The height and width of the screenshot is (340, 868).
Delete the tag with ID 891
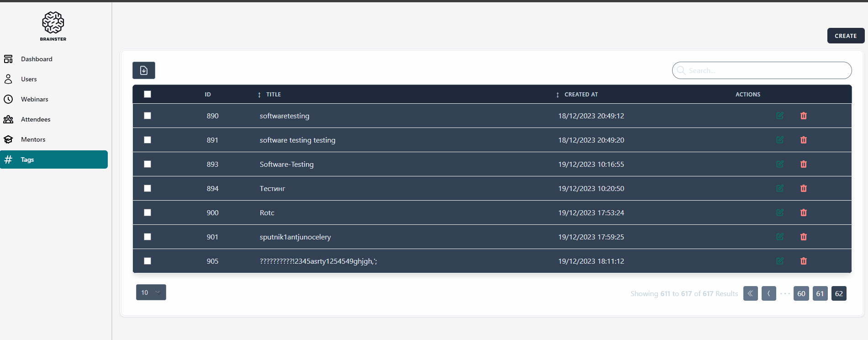click(803, 140)
